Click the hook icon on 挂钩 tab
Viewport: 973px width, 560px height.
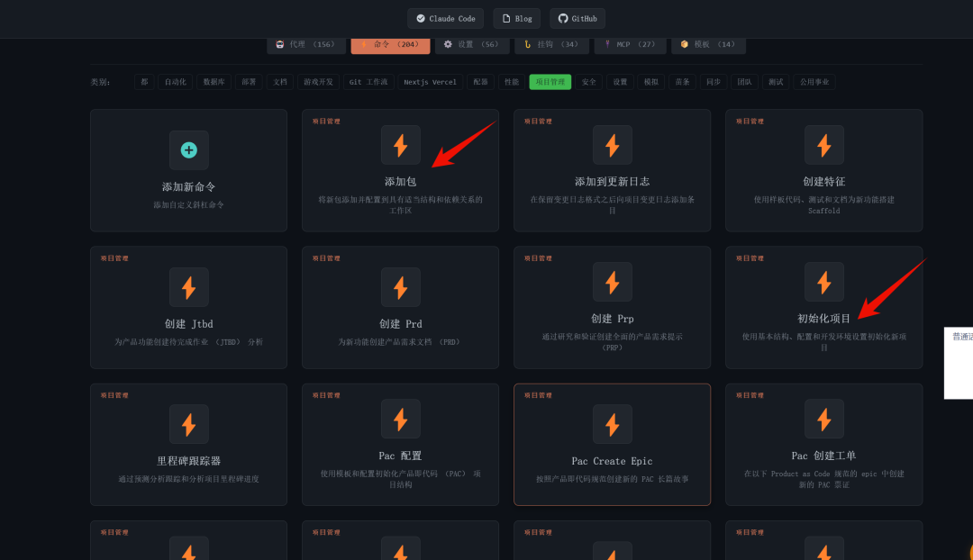[527, 45]
